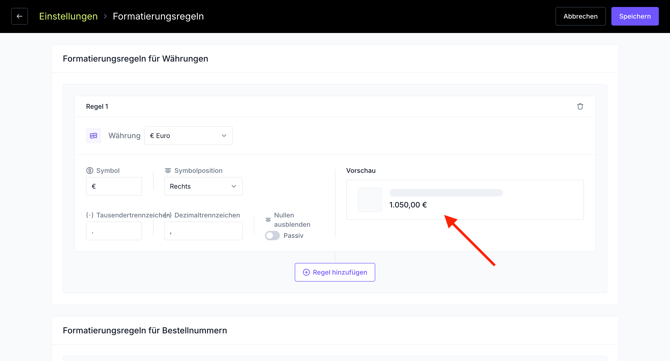
Task: Click the Speichern button
Action: pyautogui.click(x=635, y=16)
